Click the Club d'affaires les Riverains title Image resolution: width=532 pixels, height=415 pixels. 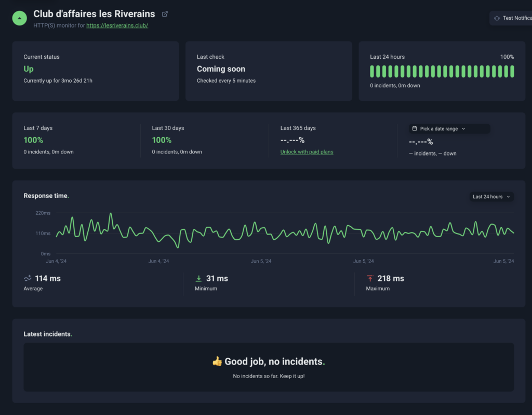coord(95,14)
